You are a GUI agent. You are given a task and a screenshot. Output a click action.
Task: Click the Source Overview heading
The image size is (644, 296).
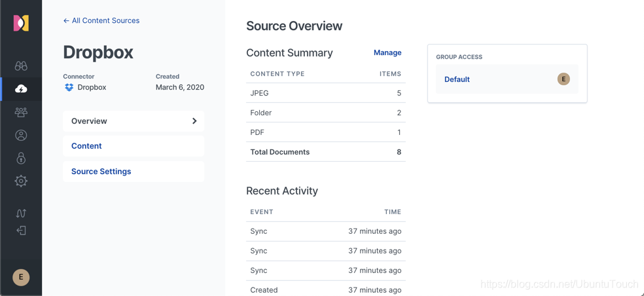pos(294,26)
